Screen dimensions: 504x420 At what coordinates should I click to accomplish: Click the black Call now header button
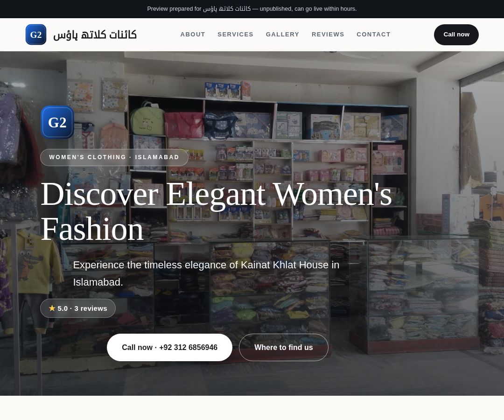coord(456,35)
